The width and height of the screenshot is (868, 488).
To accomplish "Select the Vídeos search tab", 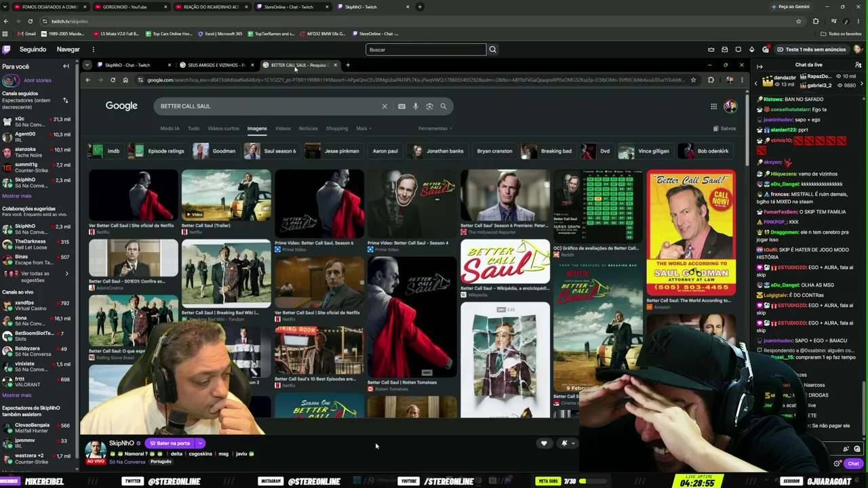I will [283, 129].
